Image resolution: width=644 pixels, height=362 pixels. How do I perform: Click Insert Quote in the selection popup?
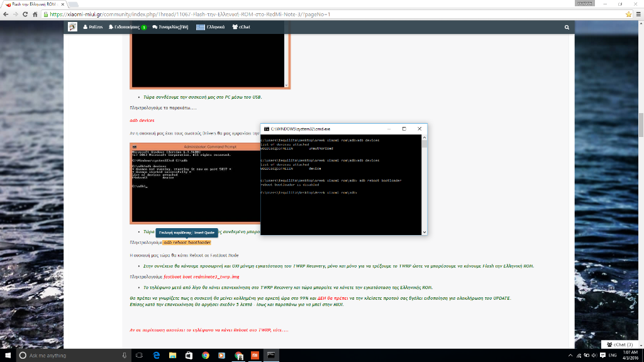click(204, 233)
